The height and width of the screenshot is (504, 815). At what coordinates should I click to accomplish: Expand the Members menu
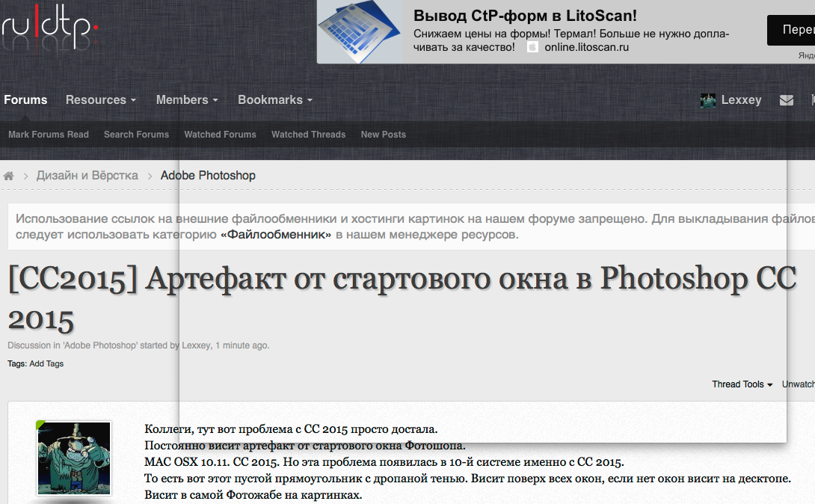click(187, 99)
